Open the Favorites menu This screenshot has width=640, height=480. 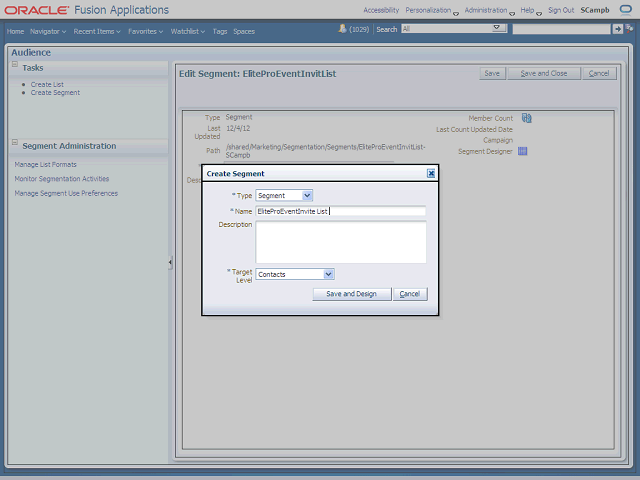[145, 31]
